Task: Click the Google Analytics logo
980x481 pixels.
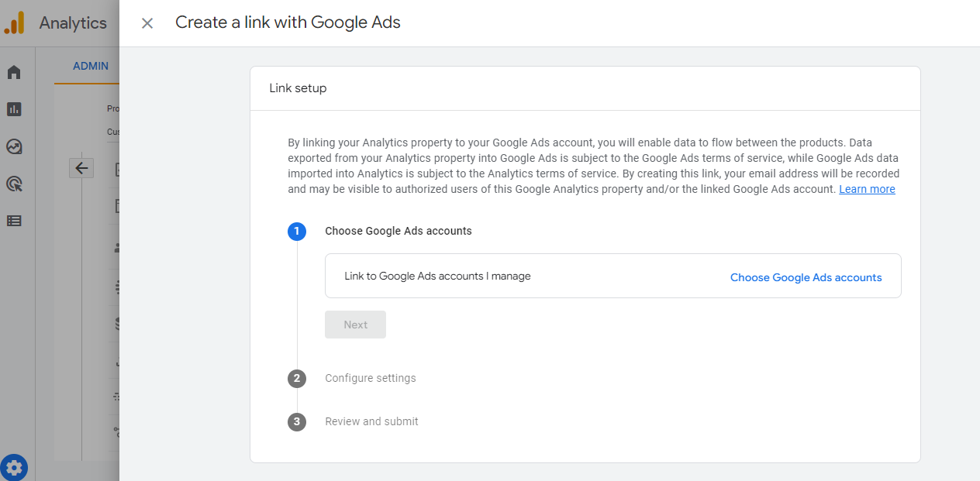Action: pyautogui.click(x=14, y=22)
